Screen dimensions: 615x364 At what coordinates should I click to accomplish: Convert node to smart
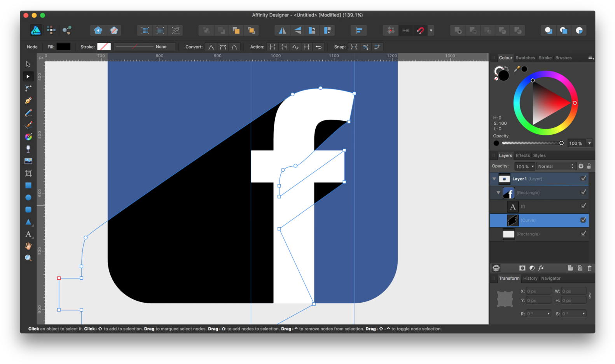(x=234, y=47)
